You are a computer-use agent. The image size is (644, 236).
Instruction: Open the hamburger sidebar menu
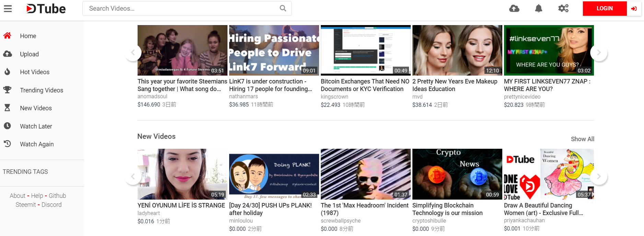(x=8, y=9)
